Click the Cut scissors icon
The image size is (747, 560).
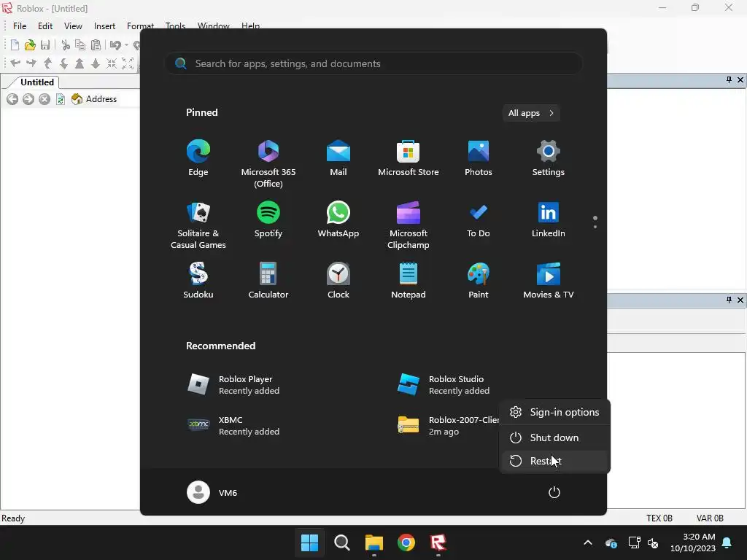click(66, 45)
